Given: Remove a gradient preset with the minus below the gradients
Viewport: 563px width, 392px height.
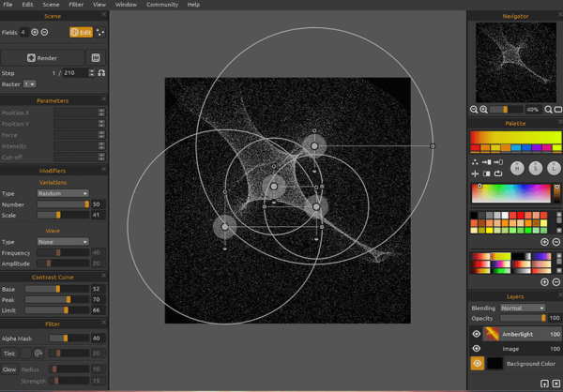Looking at the screenshot, I should [555, 282].
